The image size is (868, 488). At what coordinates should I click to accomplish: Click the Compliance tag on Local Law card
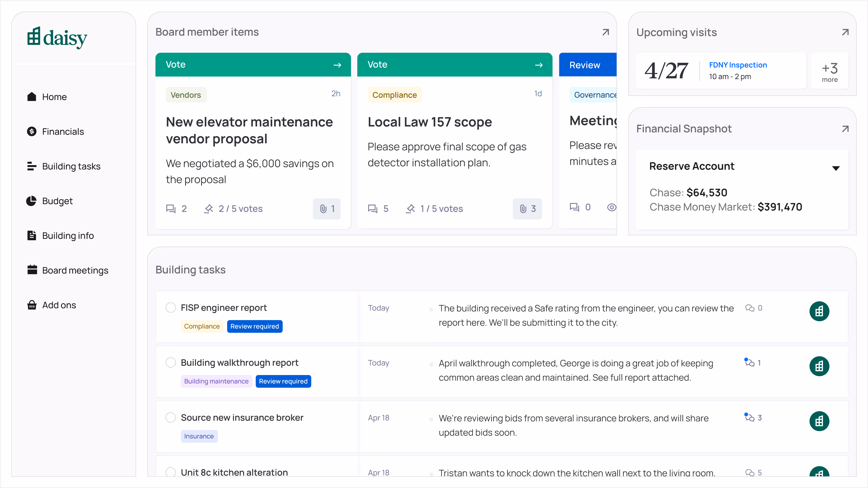pyautogui.click(x=394, y=95)
